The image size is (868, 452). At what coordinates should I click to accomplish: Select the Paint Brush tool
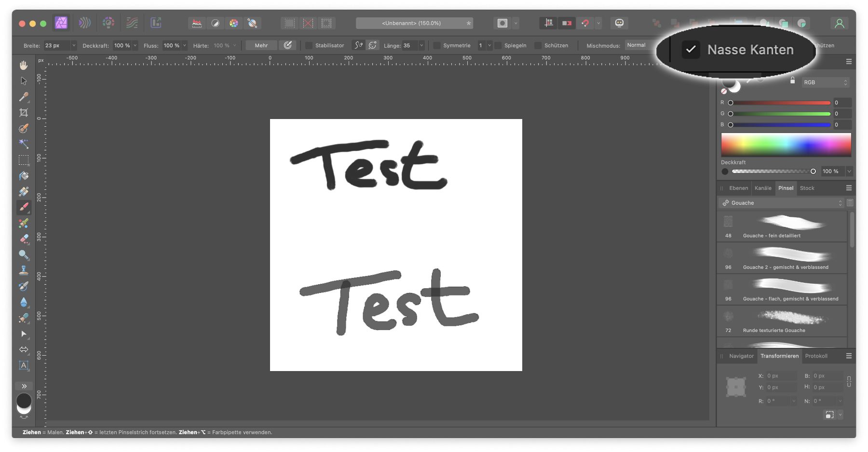click(24, 207)
